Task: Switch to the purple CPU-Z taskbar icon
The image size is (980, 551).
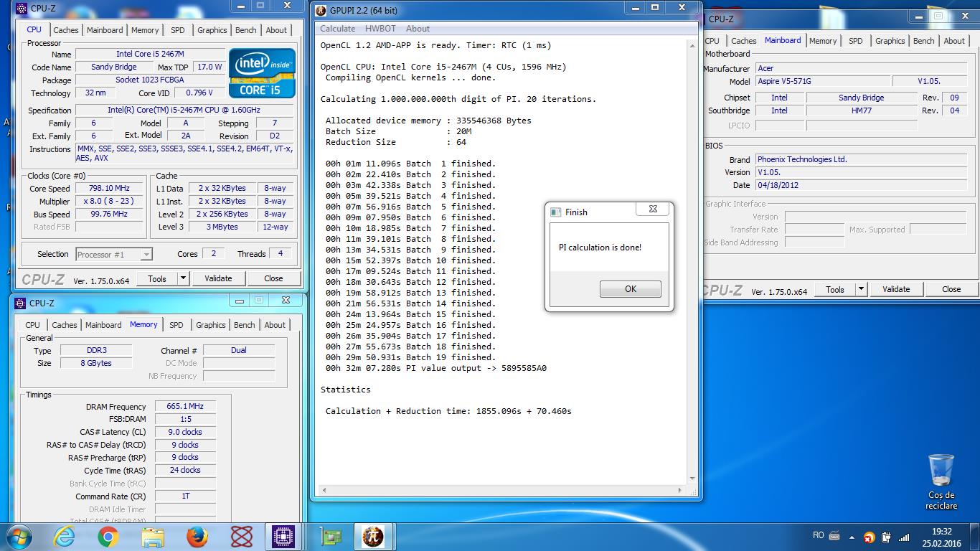Action: click(285, 537)
